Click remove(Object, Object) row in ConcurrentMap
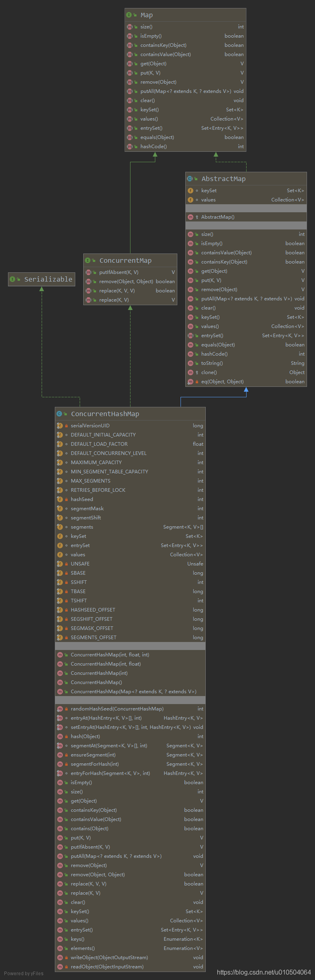The image size is (315, 980). pyautogui.click(x=130, y=282)
